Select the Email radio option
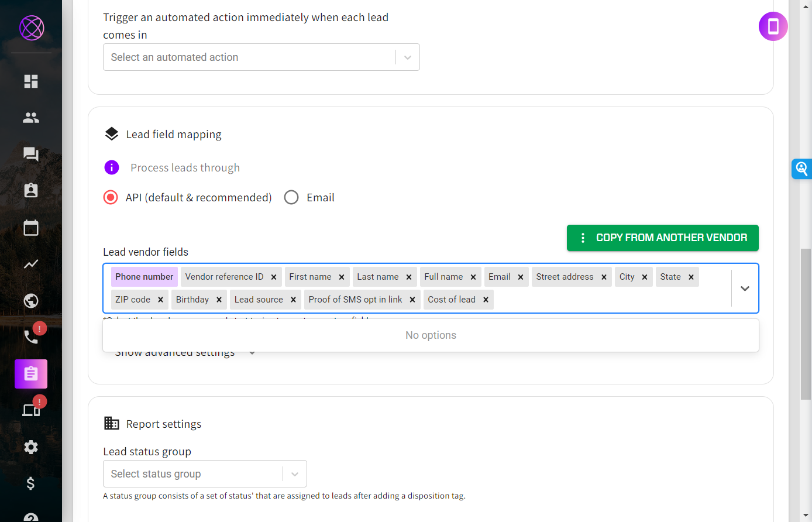This screenshot has height=522, width=812. 291,197
